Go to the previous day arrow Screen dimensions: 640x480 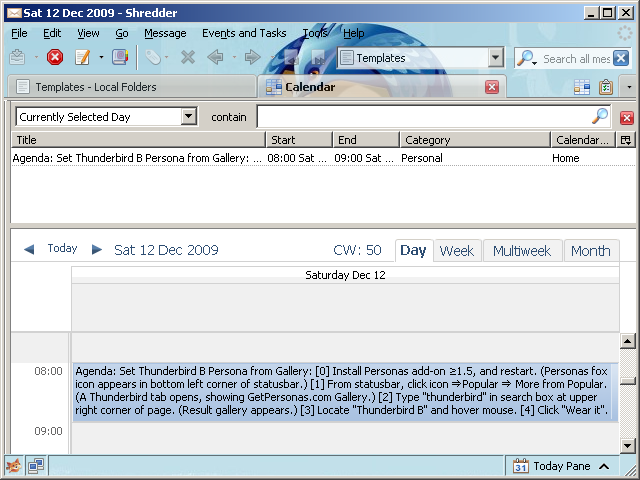click(x=29, y=249)
